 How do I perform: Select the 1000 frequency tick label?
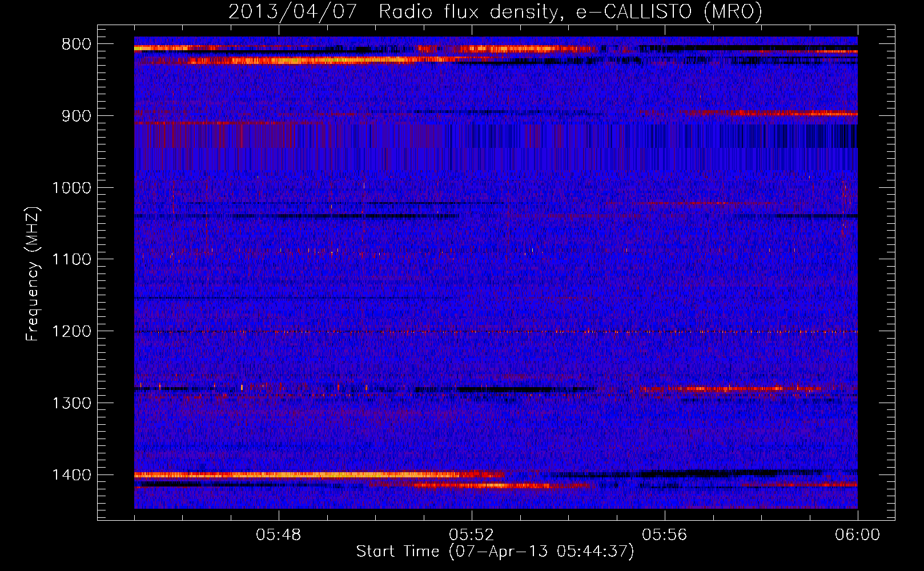71,188
